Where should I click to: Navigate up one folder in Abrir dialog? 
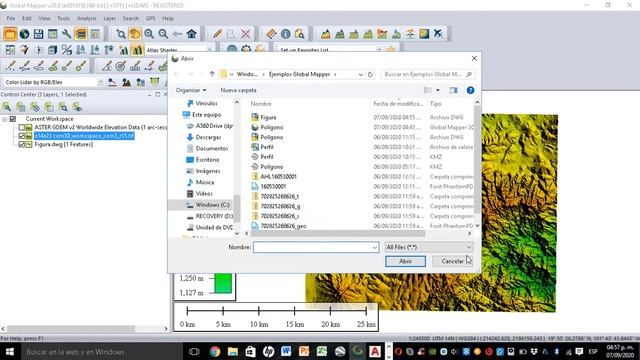point(212,74)
